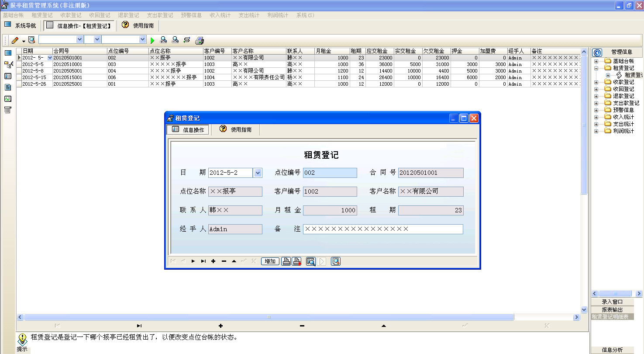Viewport: 644px width, 354px height.
Task: Switch to 信息操作 tab in dialog
Action: [188, 130]
